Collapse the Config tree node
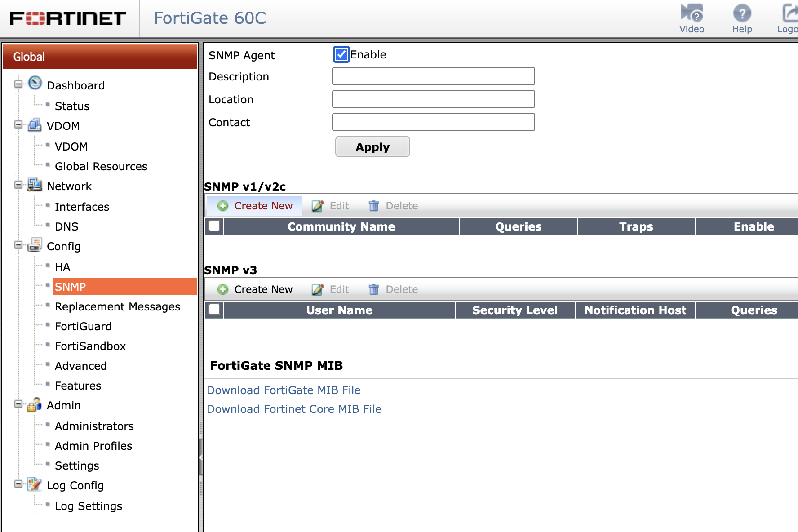798x532 pixels. coord(18,245)
